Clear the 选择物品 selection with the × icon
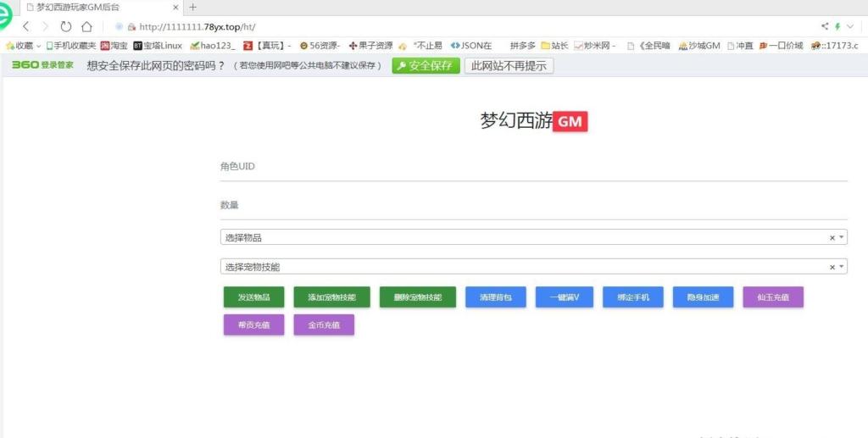Screen dimensions: 868x438 coord(832,238)
